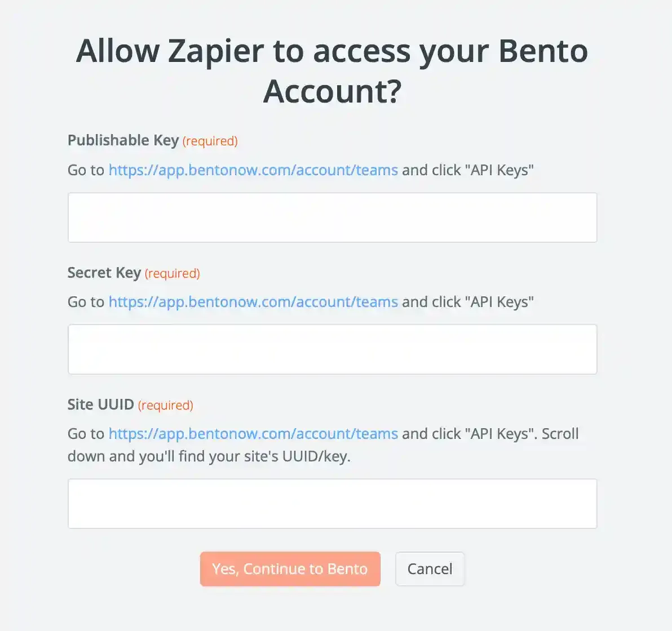Confirm connection by clicking the orange button
This screenshot has height=631, width=672.
coord(290,568)
